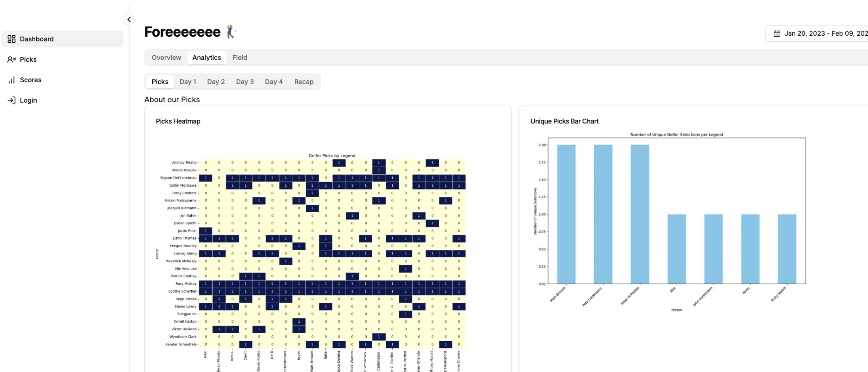Image resolution: width=868 pixels, height=372 pixels.
Task: Select the Picks sub-tab
Action: 160,82
